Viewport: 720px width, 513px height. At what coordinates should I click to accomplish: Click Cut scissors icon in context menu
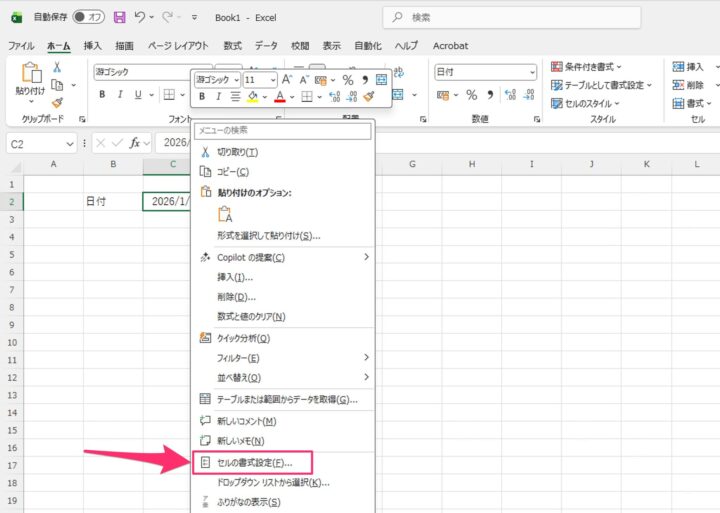pyautogui.click(x=207, y=152)
